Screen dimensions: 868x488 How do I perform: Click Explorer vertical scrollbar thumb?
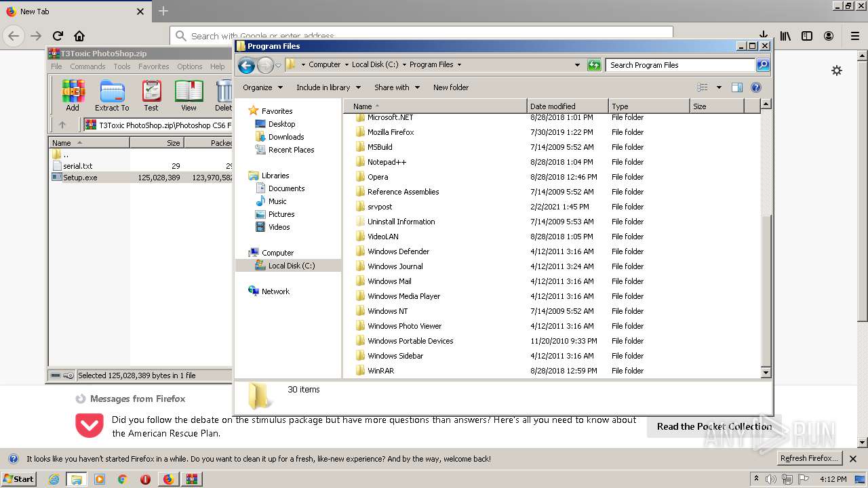click(766, 289)
